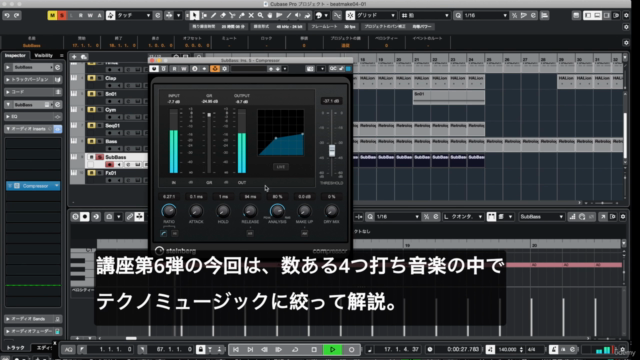Open the automation mode dropdown (タッチ)
This screenshot has width=640, height=360.
(134, 16)
